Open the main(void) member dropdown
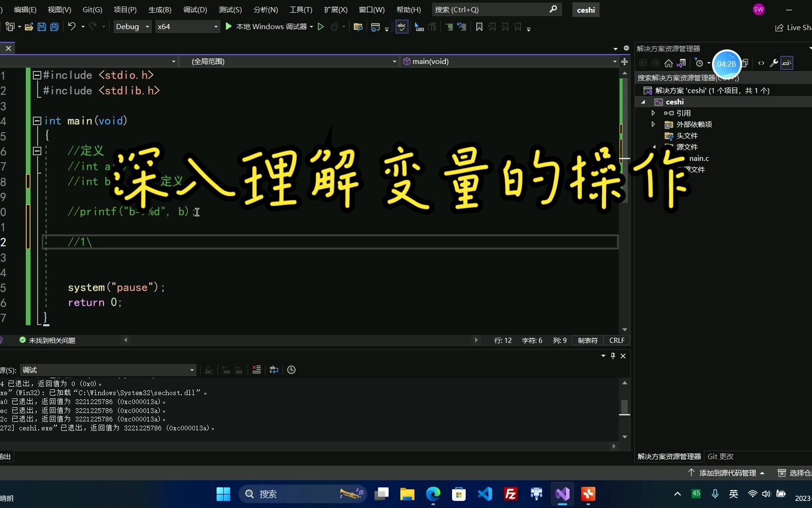The height and width of the screenshot is (508, 812). click(x=510, y=62)
